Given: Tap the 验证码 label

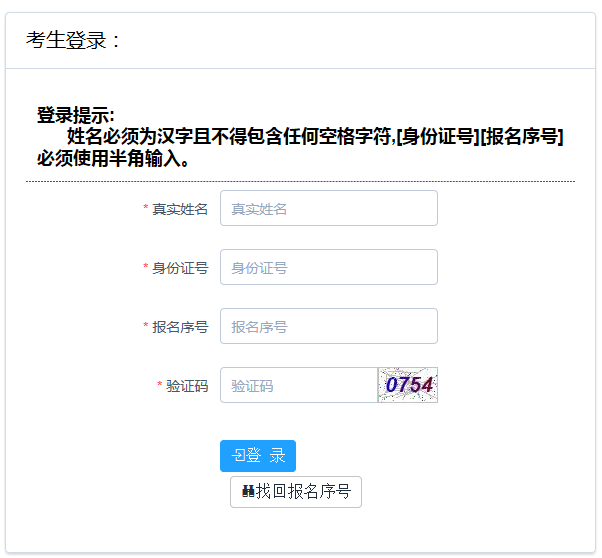Looking at the screenshot, I should (x=187, y=386).
